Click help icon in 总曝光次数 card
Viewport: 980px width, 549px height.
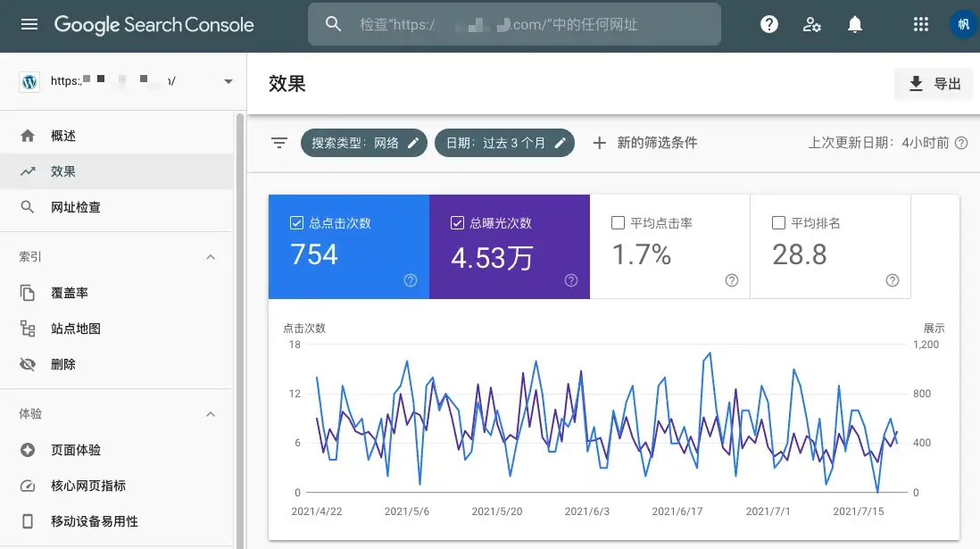tap(570, 280)
